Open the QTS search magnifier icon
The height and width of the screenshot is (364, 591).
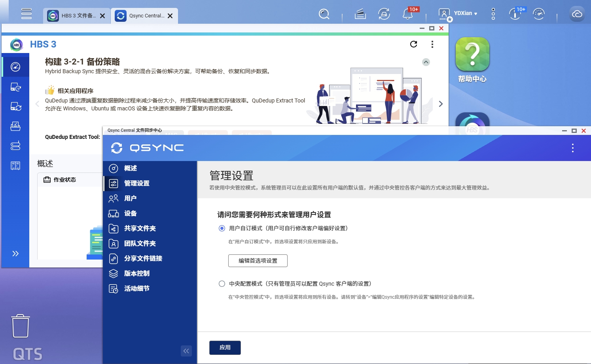tap(324, 14)
